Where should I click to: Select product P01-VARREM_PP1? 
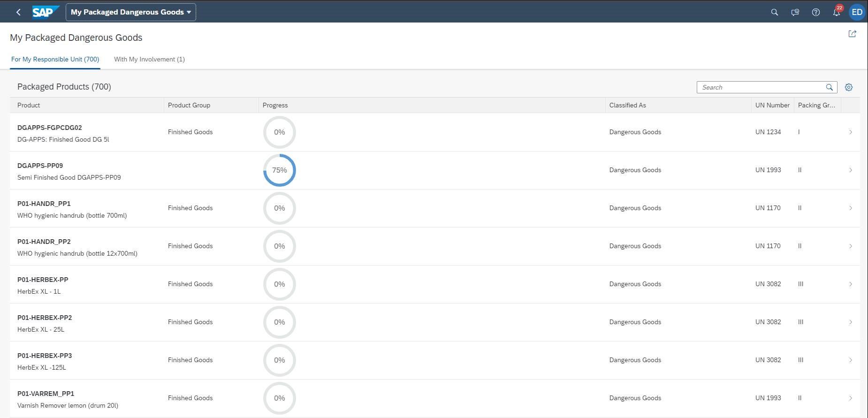(46, 394)
